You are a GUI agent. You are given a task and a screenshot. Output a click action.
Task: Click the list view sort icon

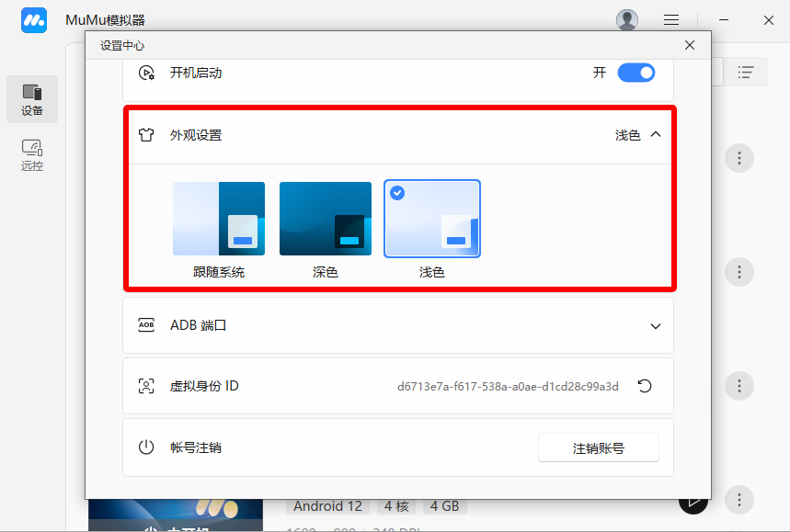746,73
